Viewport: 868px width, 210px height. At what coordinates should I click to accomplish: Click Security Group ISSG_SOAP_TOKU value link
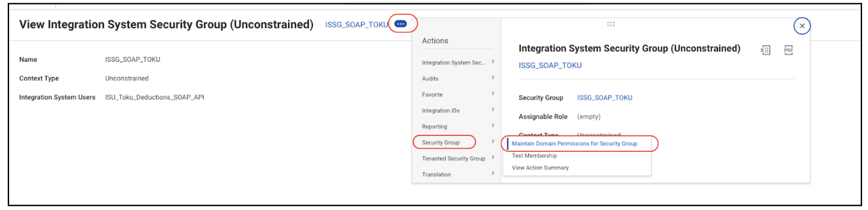click(605, 98)
